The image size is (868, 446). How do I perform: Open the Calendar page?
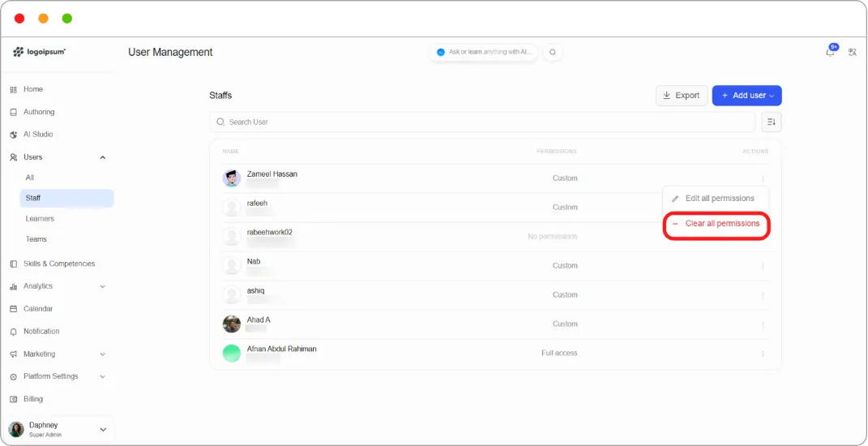[x=38, y=309]
